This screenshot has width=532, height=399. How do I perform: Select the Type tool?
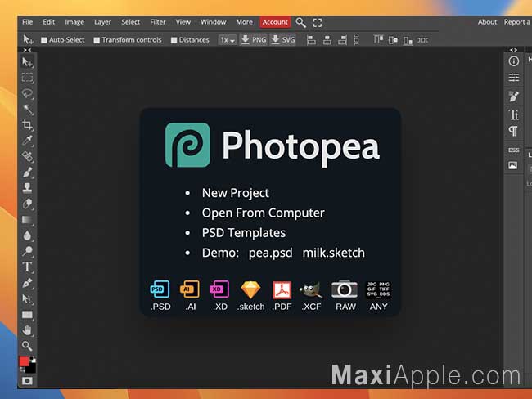click(x=27, y=267)
